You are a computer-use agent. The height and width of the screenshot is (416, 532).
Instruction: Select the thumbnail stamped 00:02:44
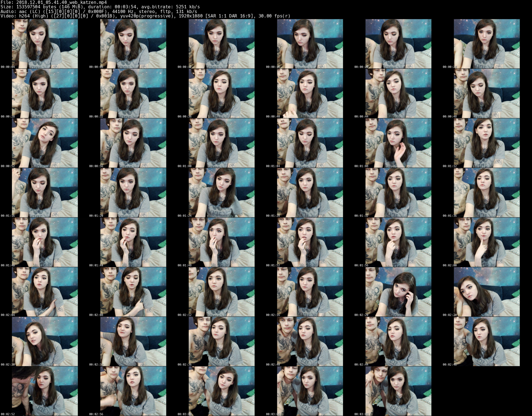pos(398,341)
